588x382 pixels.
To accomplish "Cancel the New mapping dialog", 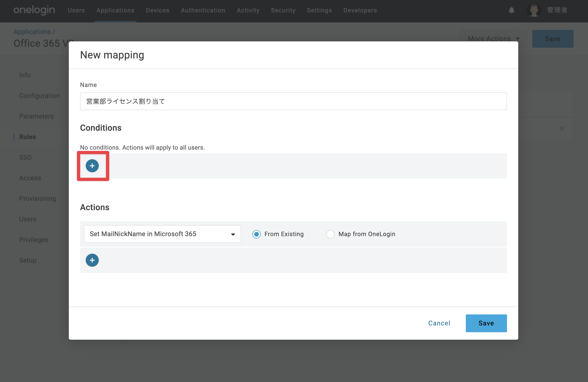I will tap(439, 323).
